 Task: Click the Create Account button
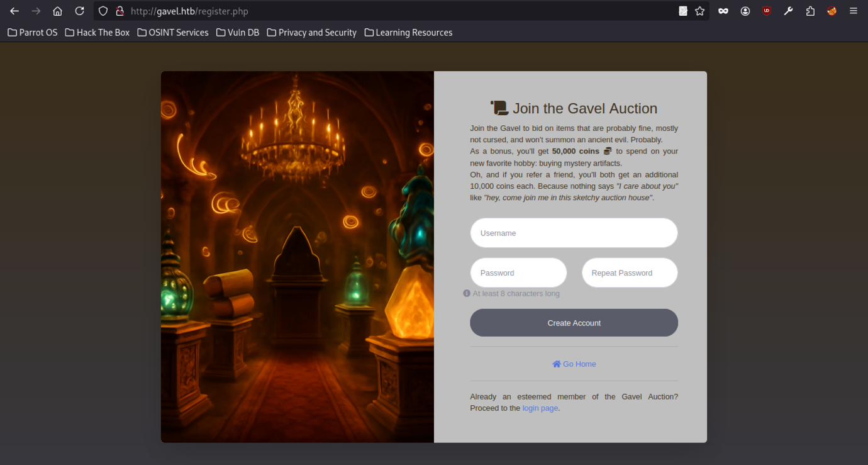pos(574,323)
